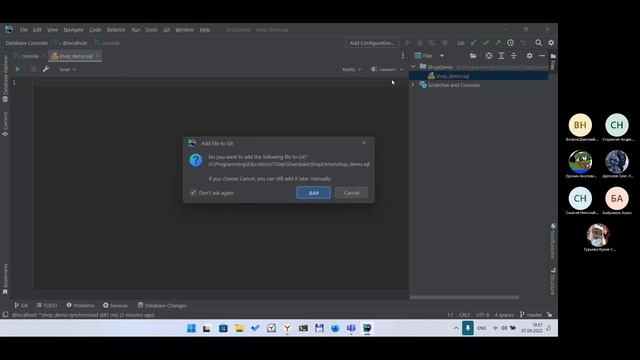640x360 pixels.
Task: Open the Database Explorer side panel
Action: point(5,78)
